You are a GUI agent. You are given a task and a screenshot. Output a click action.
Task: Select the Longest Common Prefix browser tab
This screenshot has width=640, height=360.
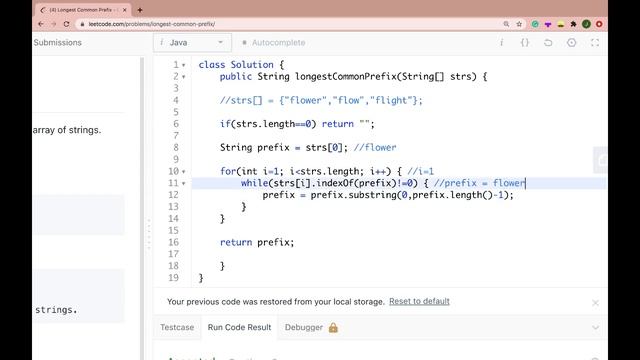point(83,10)
